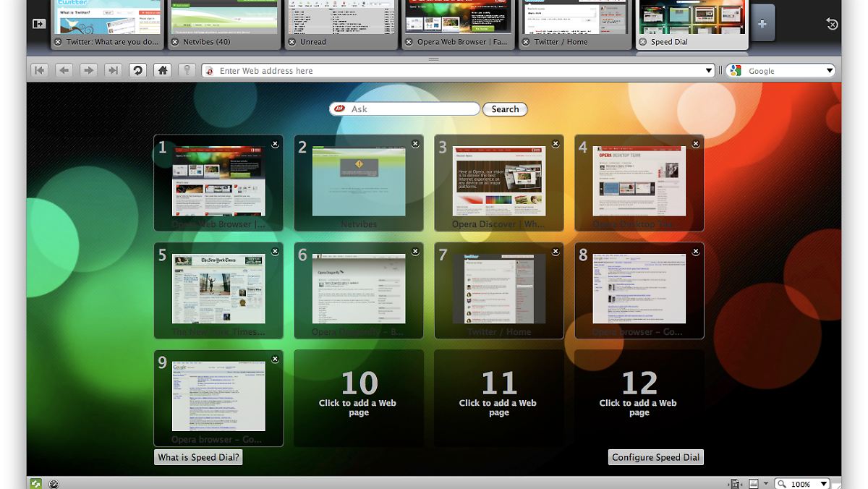Viewport: 868px width, 489px height.
Task: Open the closed tabs trash icon
Action: 832,24
